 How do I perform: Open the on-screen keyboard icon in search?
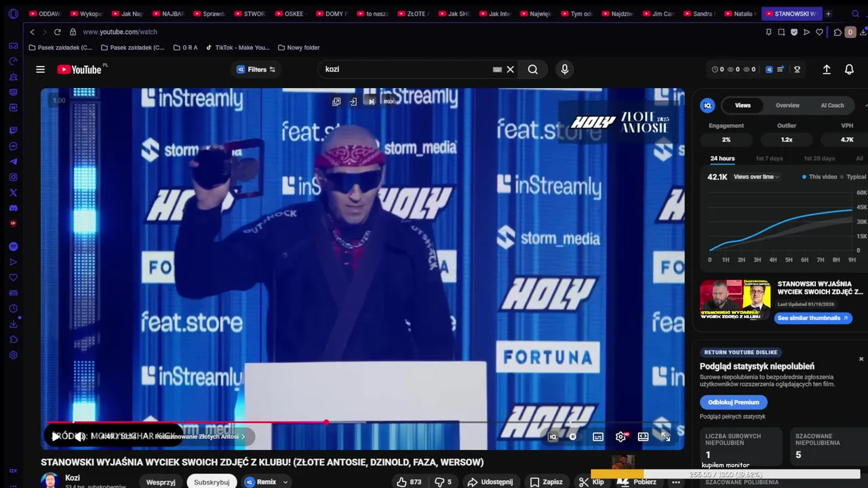tap(497, 69)
